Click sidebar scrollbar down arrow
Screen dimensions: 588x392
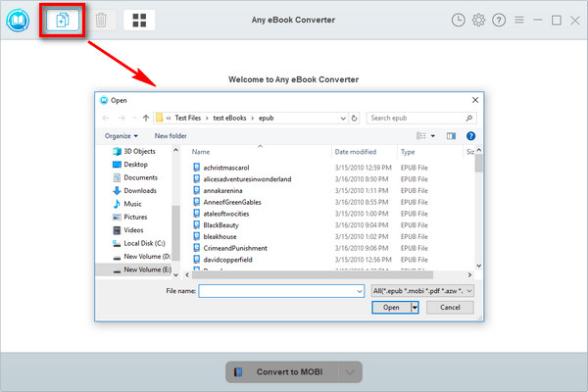click(175, 275)
